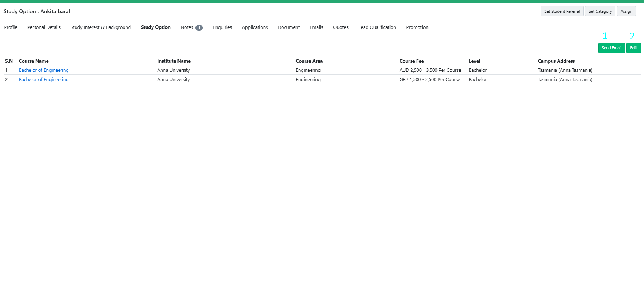Open the Lead Qualification tab

(x=377, y=27)
